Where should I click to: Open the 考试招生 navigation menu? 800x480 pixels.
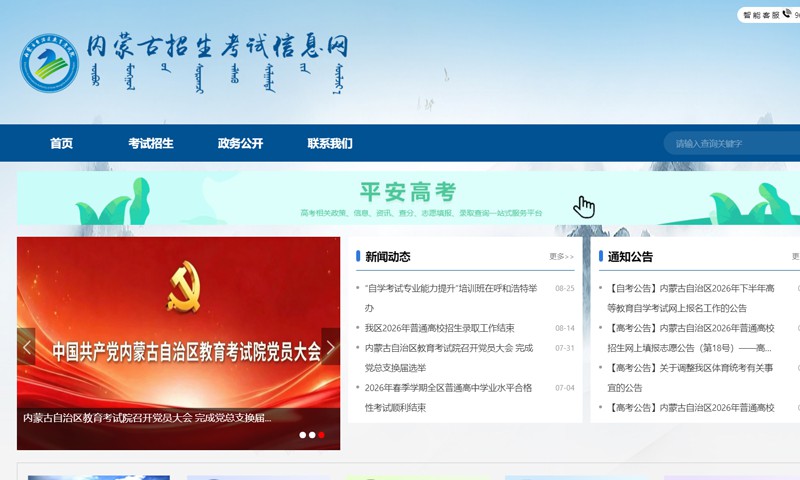[151, 143]
